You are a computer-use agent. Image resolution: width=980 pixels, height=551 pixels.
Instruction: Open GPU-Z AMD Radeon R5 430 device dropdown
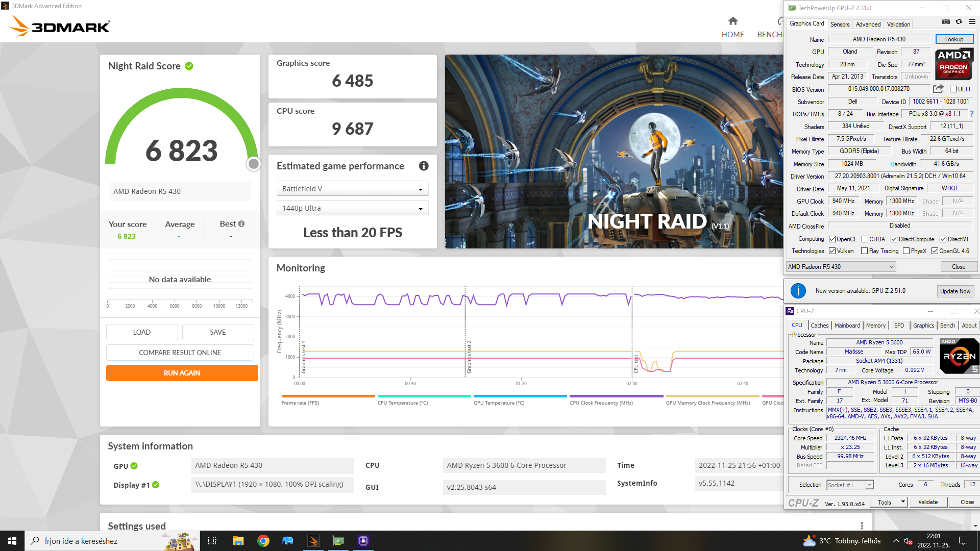point(841,266)
